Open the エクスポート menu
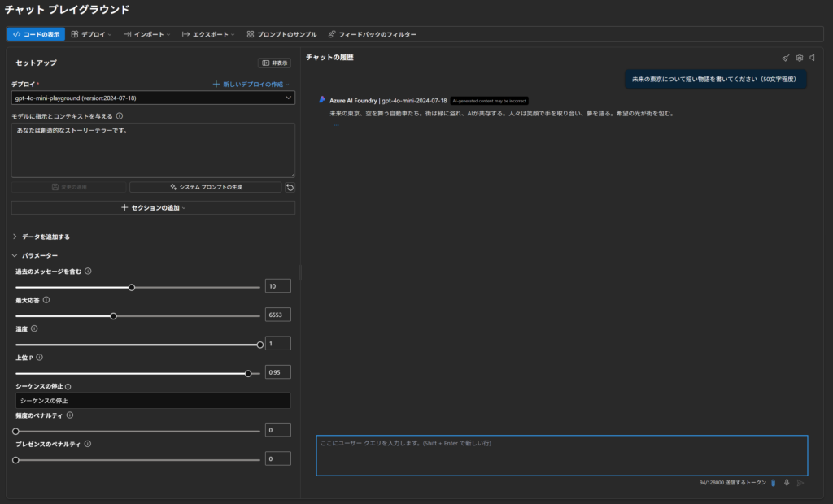The width and height of the screenshot is (833, 504). click(x=208, y=35)
